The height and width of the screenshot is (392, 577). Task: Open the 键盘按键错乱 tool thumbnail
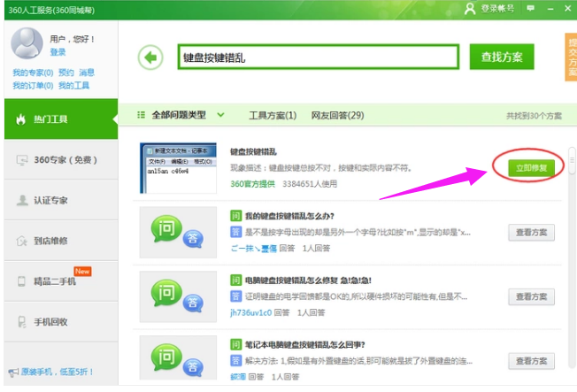(178, 167)
